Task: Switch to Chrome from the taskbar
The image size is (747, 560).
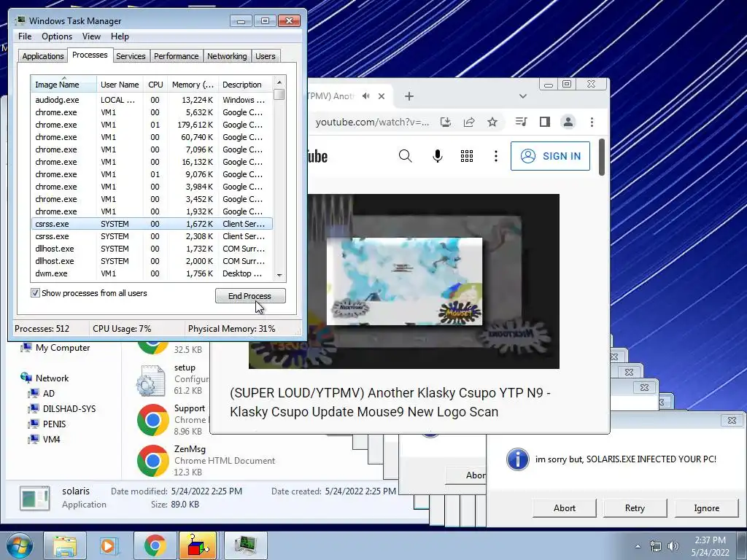Action: [155, 545]
